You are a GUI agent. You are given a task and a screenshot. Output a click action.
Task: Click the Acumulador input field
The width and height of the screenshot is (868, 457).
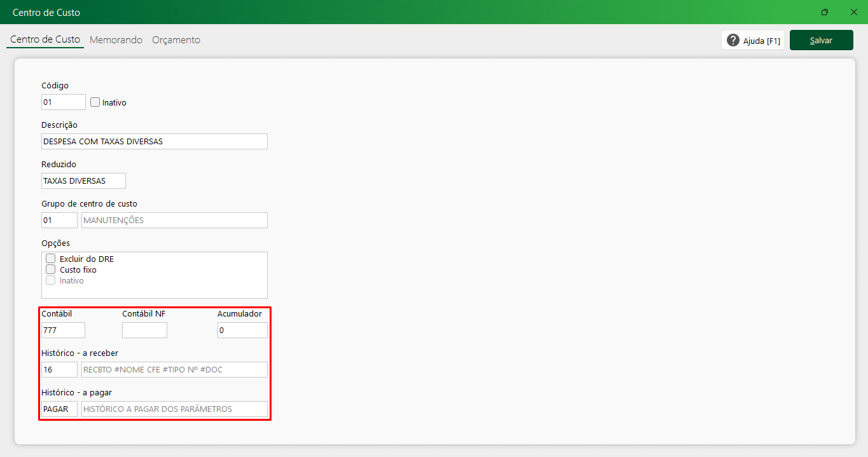(242, 330)
